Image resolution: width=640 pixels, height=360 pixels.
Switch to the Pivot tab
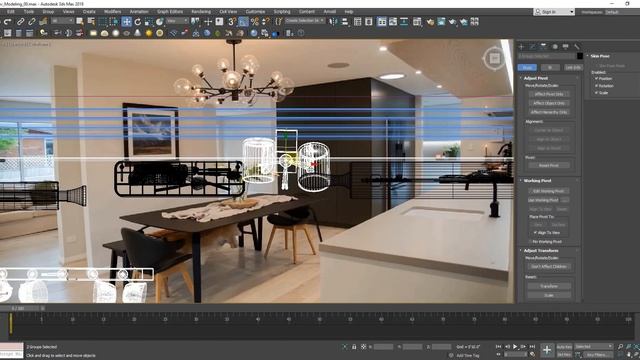tap(527, 67)
